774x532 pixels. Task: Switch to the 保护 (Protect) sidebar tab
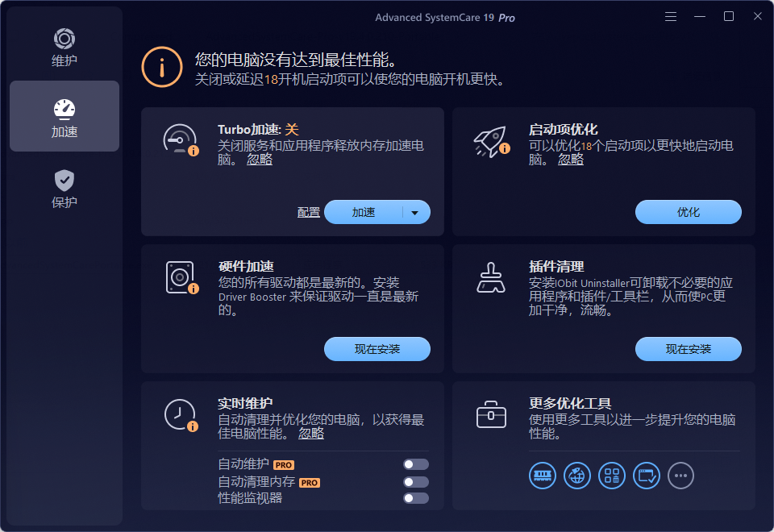point(64,189)
